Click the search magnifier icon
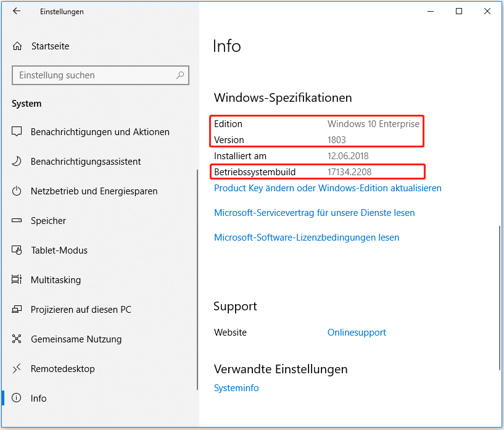The height and width of the screenshot is (430, 504). tap(180, 75)
